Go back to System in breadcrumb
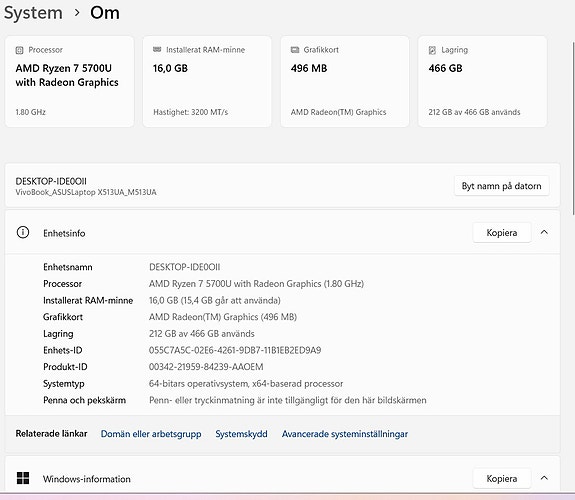This screenshot has width=575, height=500. 33,13
